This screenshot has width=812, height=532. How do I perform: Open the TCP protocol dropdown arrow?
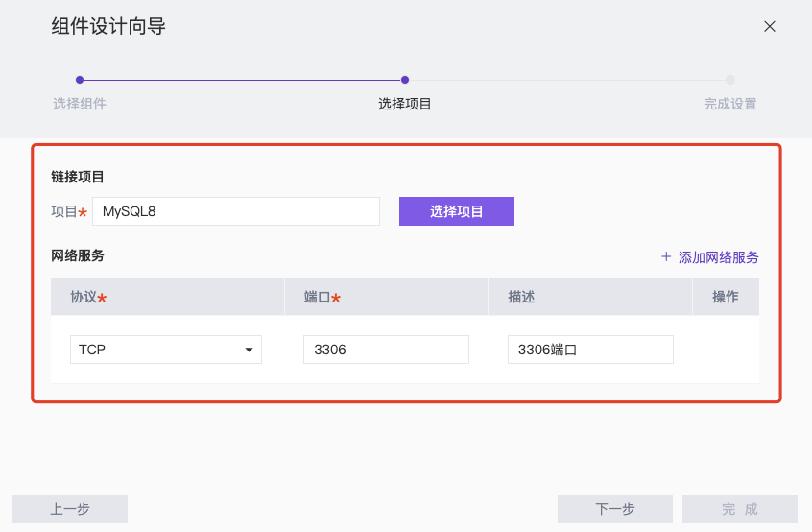pos(250,350)
